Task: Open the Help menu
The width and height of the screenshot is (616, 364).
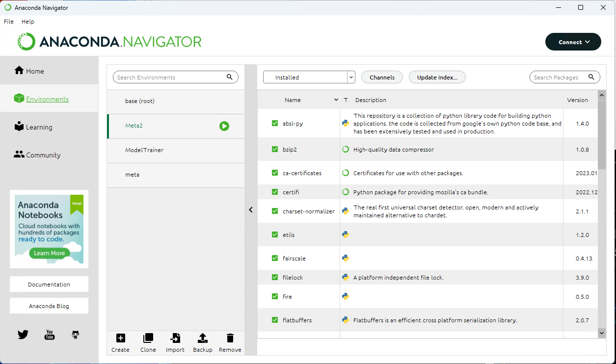Action: tap(28, 22)
